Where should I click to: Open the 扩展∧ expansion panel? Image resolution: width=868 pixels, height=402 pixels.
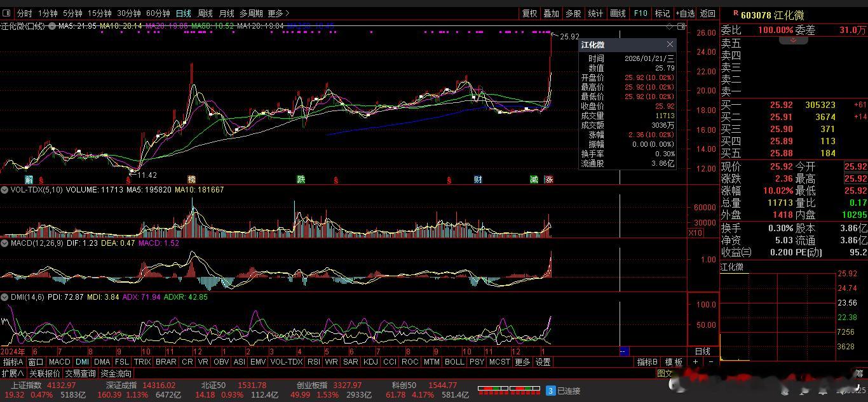coord(13,373)
